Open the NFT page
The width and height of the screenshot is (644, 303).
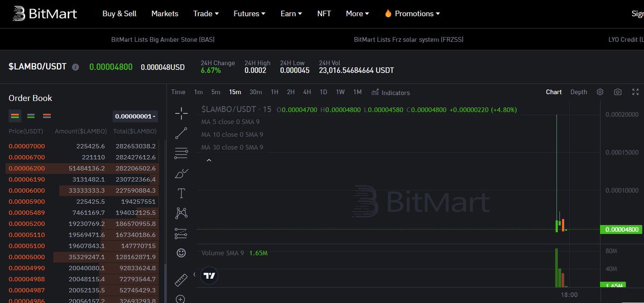[324, 13]
